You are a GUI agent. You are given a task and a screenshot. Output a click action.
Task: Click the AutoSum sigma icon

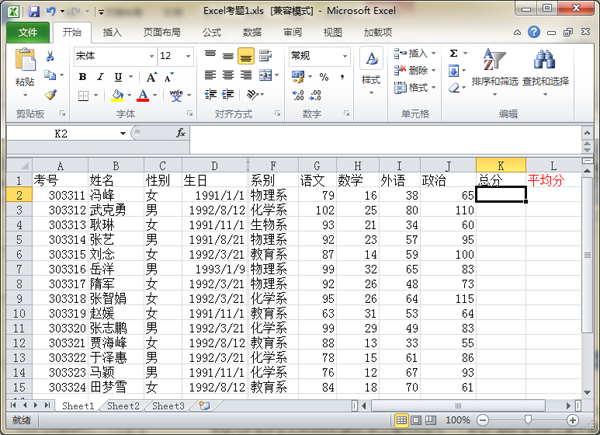pyautogui.click(x=454, y=53)
